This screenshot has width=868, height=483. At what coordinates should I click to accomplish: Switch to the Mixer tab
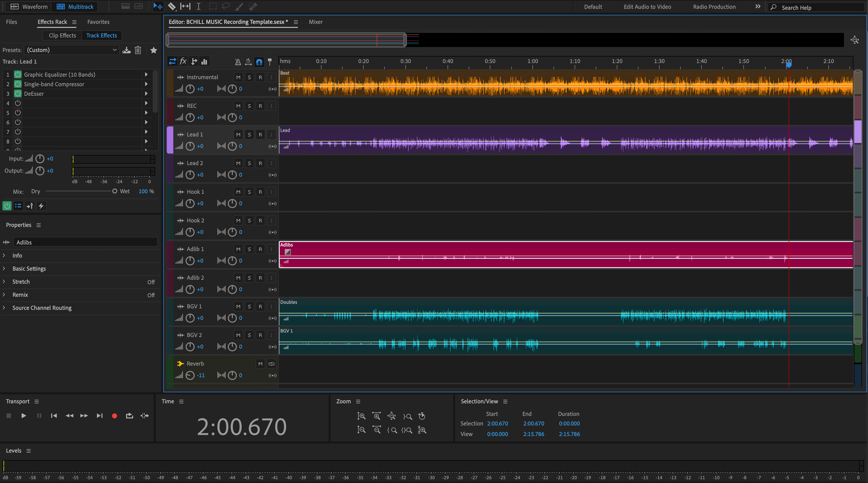point(315,22)
